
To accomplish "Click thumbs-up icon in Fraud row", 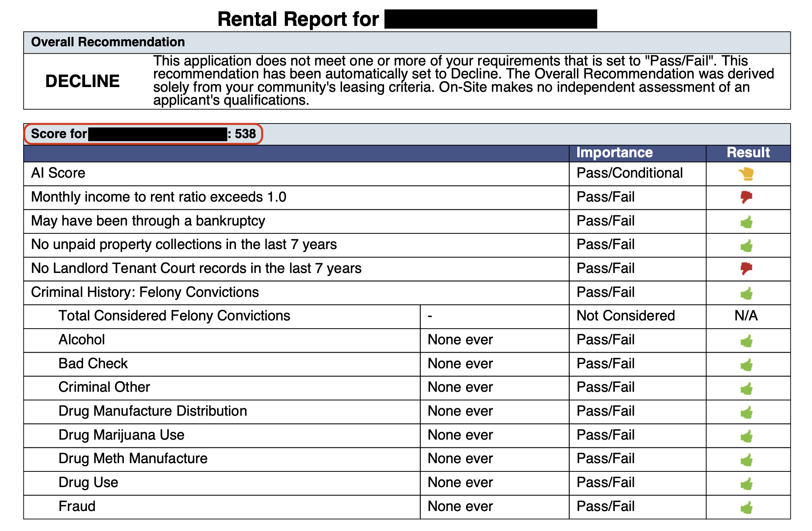I will pos(747,507).
